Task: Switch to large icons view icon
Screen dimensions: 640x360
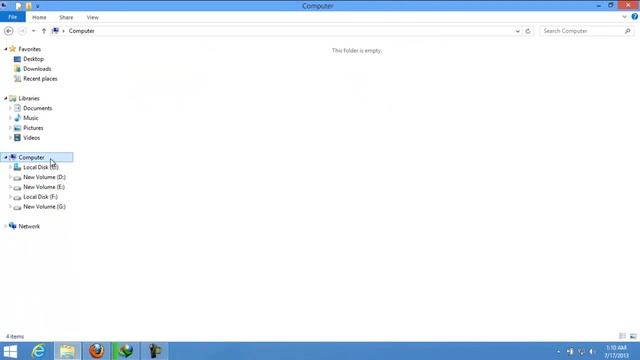Action: (x=633, y=336)
